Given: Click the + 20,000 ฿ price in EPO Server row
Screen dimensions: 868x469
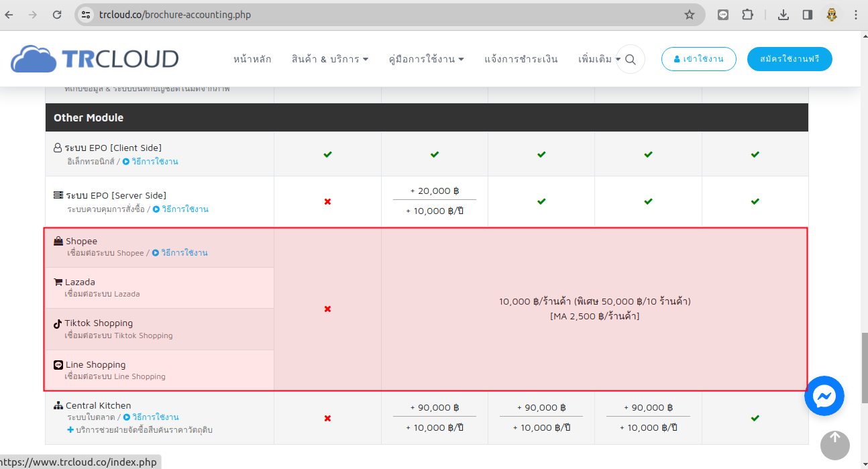Looking at the screenshot, I should click(434, 191).
